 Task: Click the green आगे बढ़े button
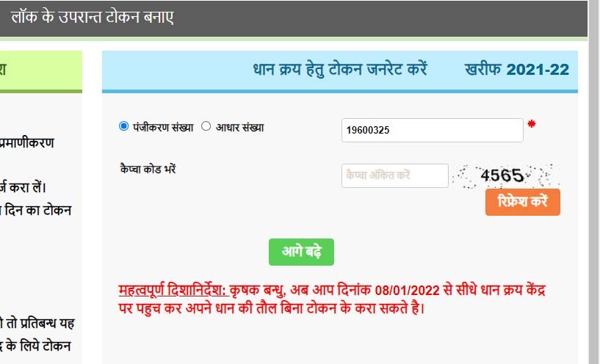[x=301, y=252]
